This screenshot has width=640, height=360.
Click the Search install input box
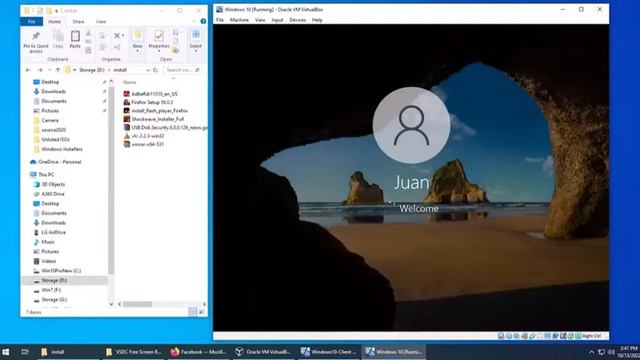[183, 70]
